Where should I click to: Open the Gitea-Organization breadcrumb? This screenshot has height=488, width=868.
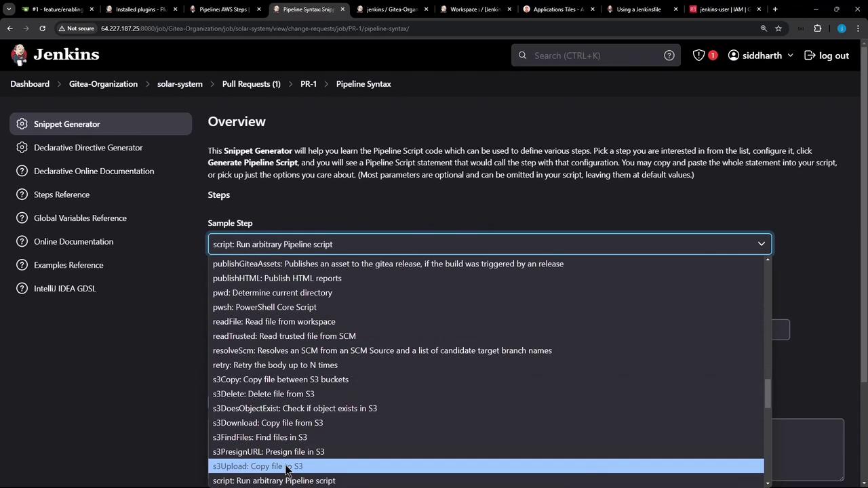pyautogui.click(x=103, y=84)
